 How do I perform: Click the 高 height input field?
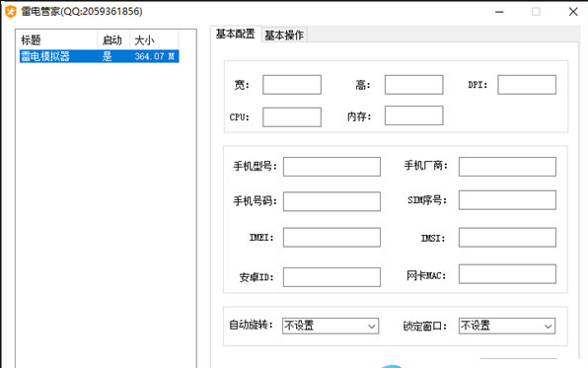click(413, 85)
